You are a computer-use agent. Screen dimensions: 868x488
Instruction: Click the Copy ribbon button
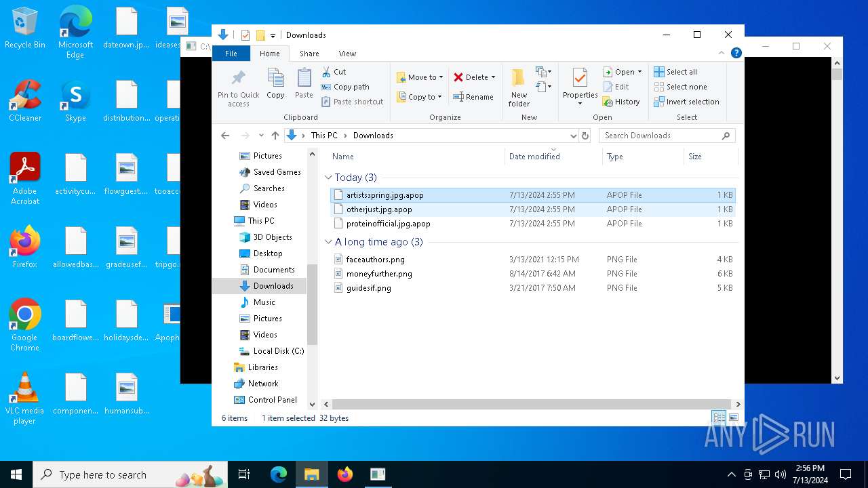275,84
